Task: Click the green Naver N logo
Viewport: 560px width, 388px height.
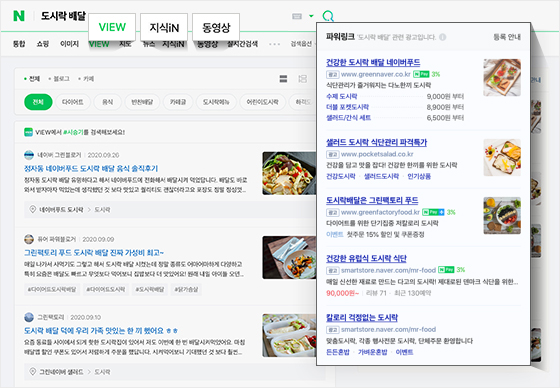Action: (x=19, y=16)
